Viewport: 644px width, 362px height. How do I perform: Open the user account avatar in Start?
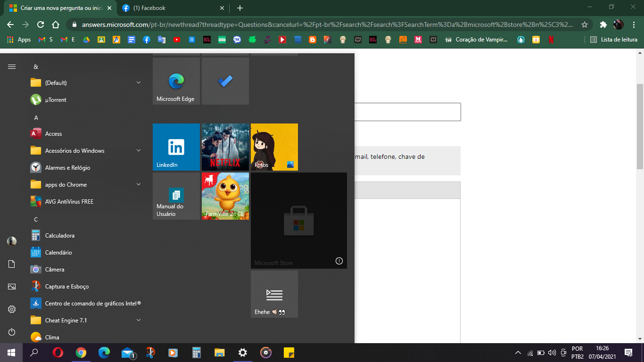(x=12, y=241)
